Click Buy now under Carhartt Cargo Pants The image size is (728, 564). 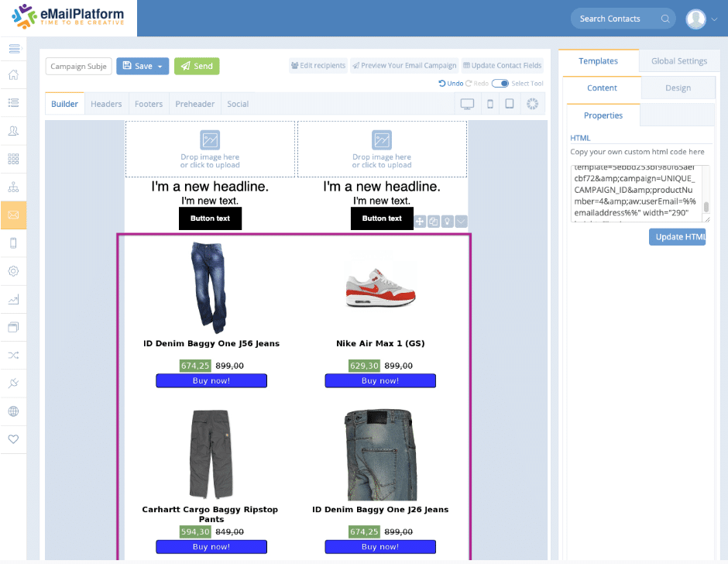coord(211,547)
